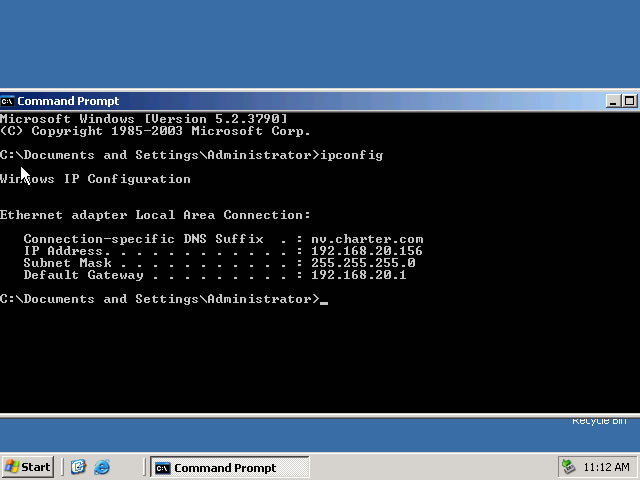Click the Microsoft Windows Version 5.2.3790 line
Screen dimensions: 640x480
click(x=144, y=119)
